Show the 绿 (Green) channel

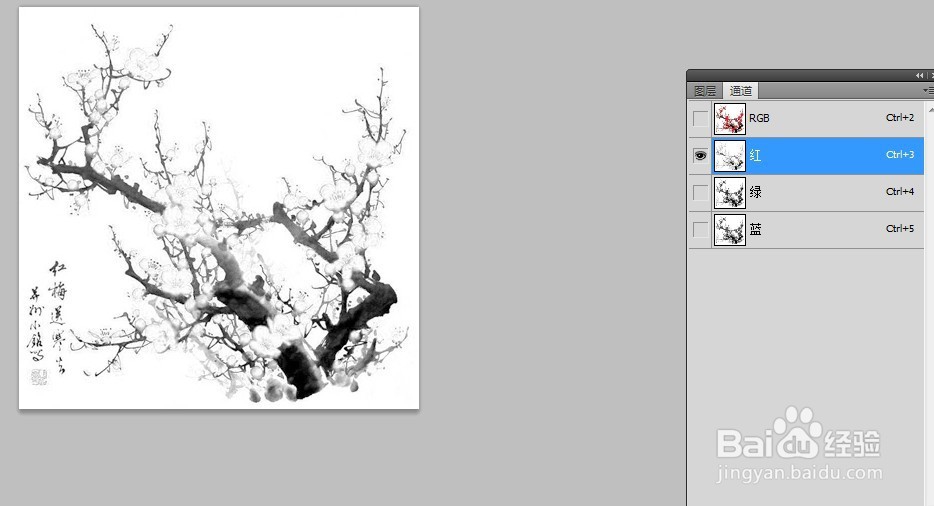click(700, 193)
